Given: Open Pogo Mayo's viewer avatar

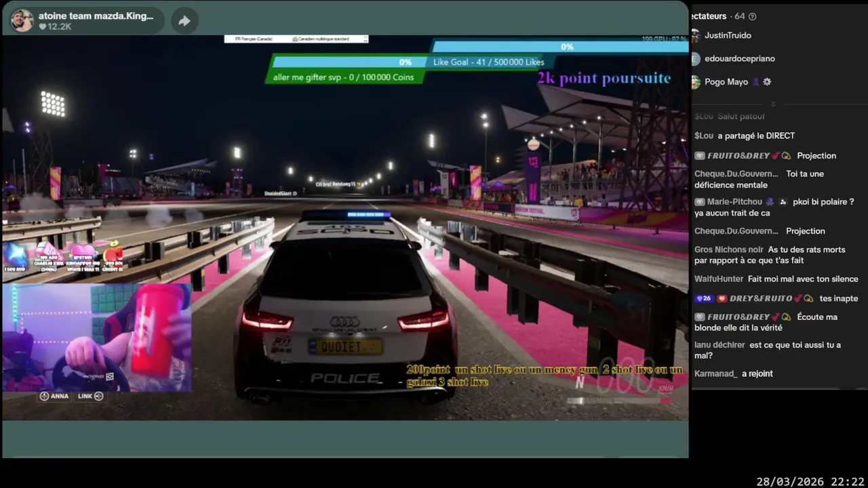Looking at the screenshot, I should (x=695, y=82).
